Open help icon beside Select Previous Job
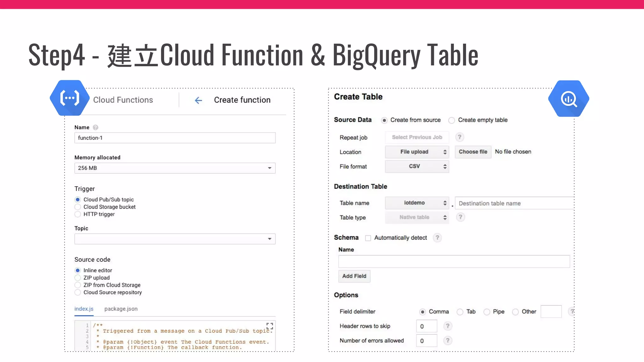The height and width of the screenshot is (362, 644). [459, 137]
